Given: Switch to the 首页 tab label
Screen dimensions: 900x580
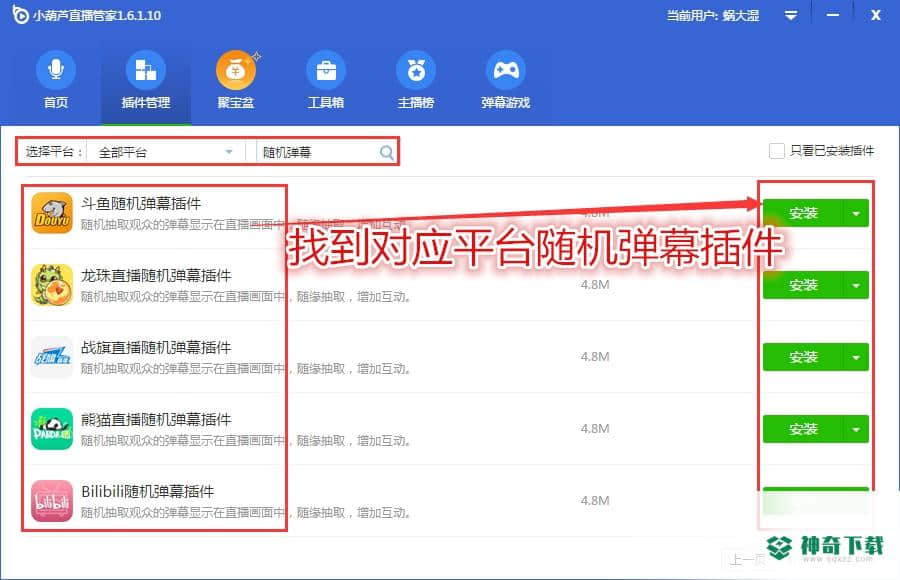Looking at the screenshot, I should 56,103.
